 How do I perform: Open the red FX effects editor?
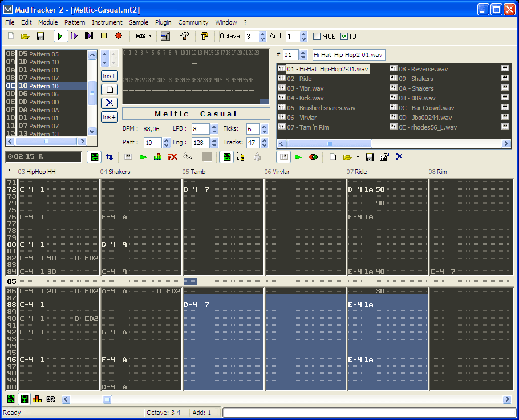point(173,157)
